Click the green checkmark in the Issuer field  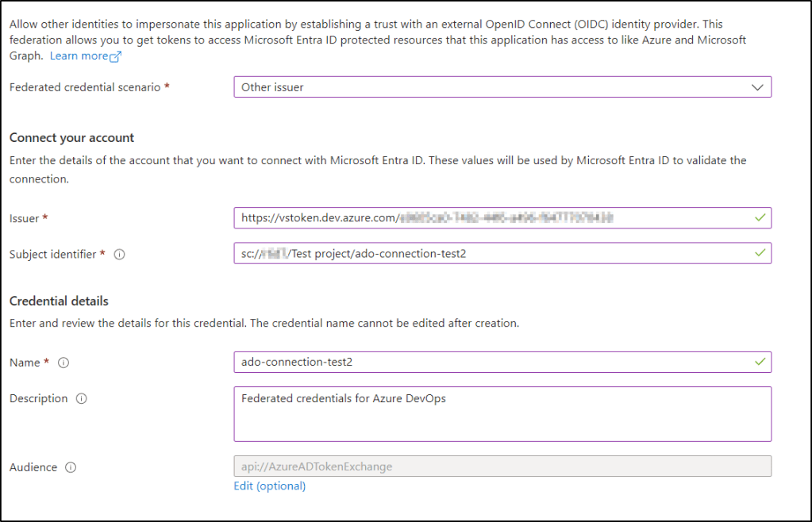pos(760,217)
